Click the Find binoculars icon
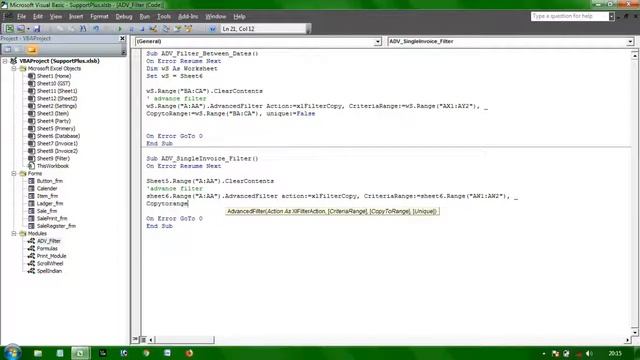Screen dimensions: 640x360 pyautogui.click(x=83, y=29)
